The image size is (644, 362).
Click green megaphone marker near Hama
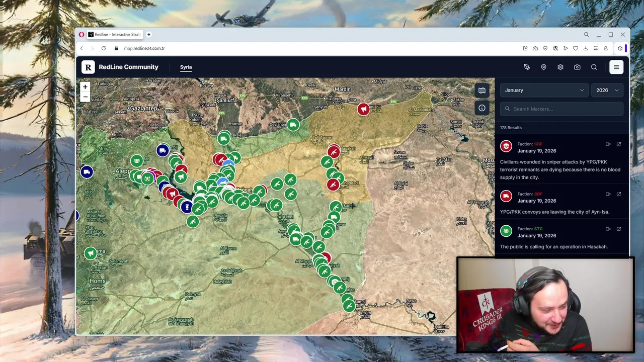click(90, 253)
